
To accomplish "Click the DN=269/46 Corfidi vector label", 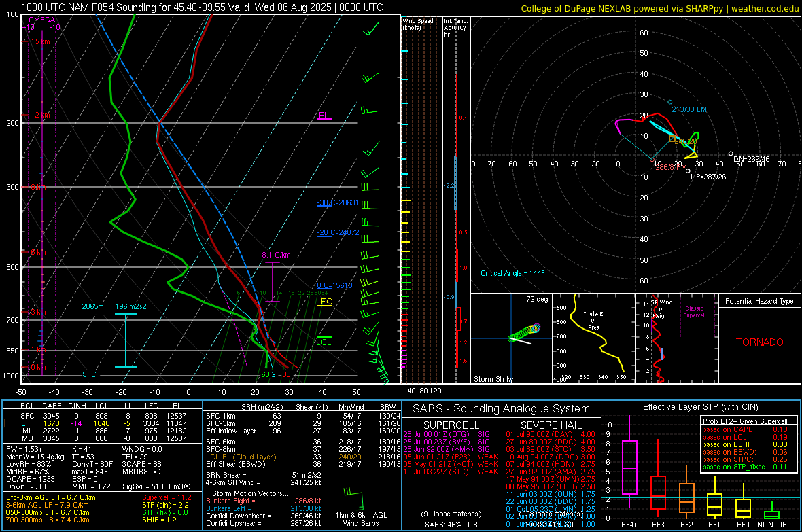I will [751, 159].
